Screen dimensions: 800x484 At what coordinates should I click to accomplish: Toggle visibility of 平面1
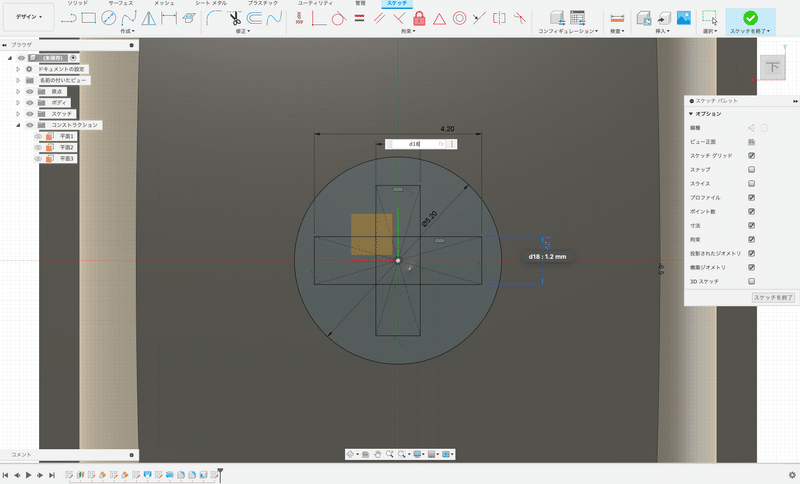[38, 136]
